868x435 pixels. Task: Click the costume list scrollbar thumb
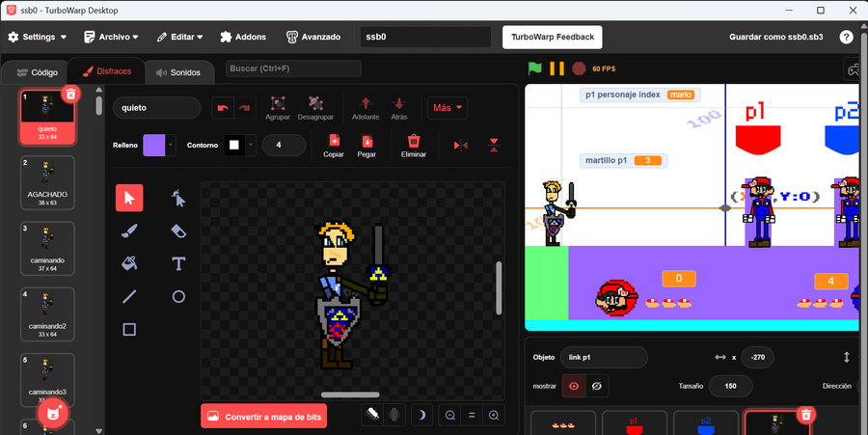click(x=98, y=105)
